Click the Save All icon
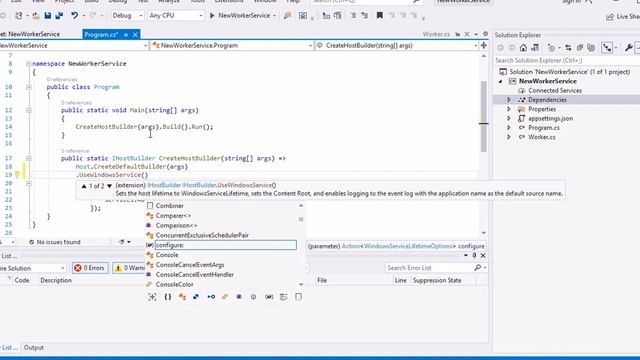The image size is (640, 360). (x=59, y=16)
